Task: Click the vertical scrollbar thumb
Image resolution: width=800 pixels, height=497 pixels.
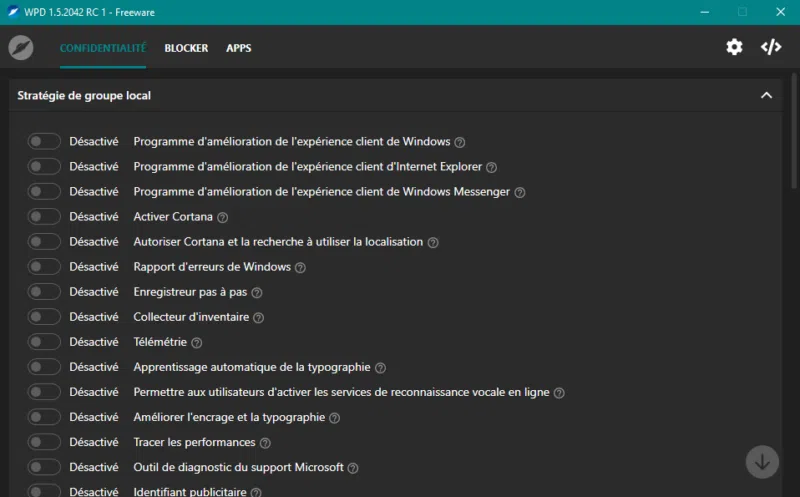Action: pyautogui.click(x=794, y=132)
